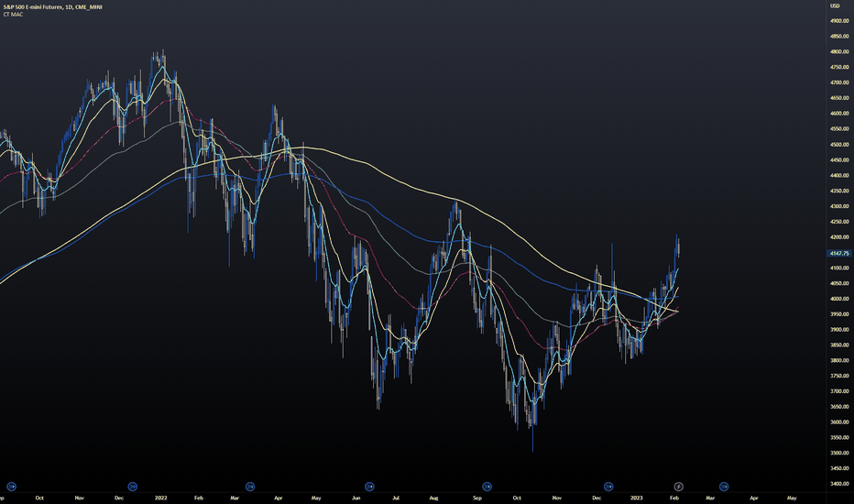Click the 4800.00 price axis label
The image size is (854, 504).
[x=839, y=51]
